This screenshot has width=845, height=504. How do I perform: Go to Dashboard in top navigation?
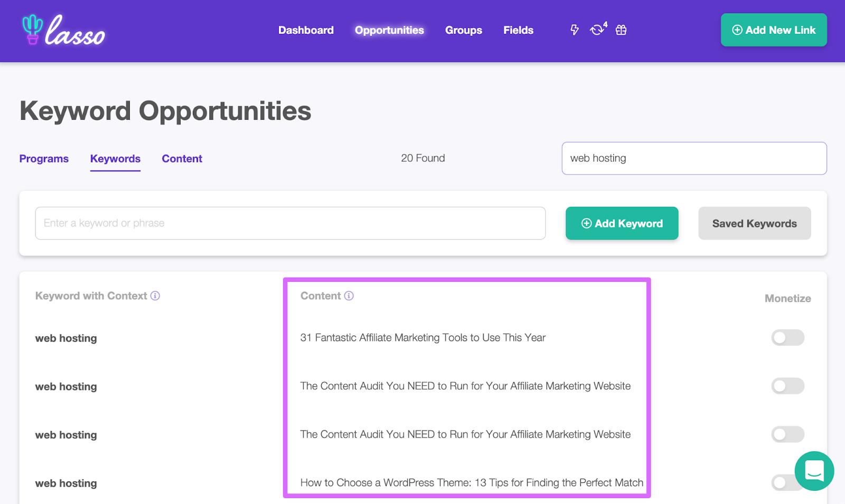coord(306,30)
